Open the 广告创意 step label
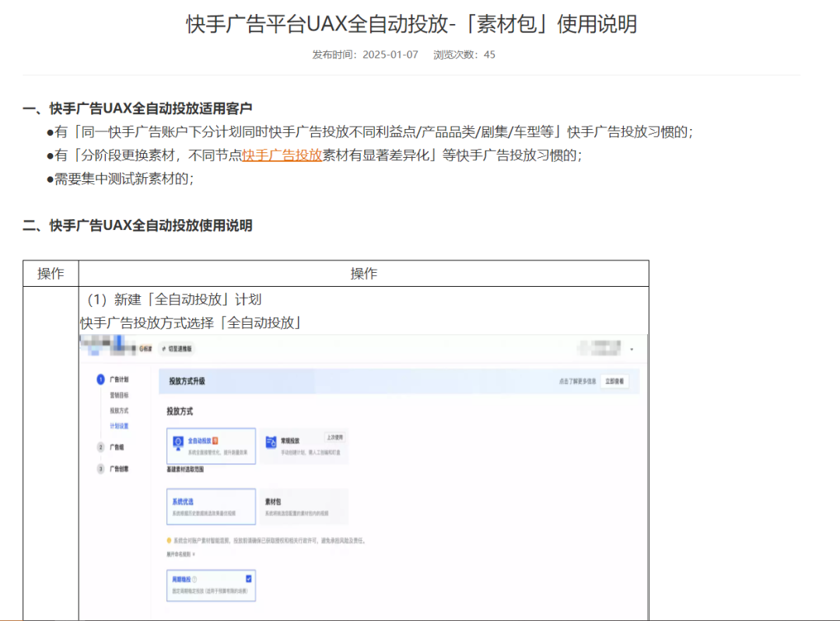This screenshot has width=840, height=621. pyautogui.click(x=119, y=469)
